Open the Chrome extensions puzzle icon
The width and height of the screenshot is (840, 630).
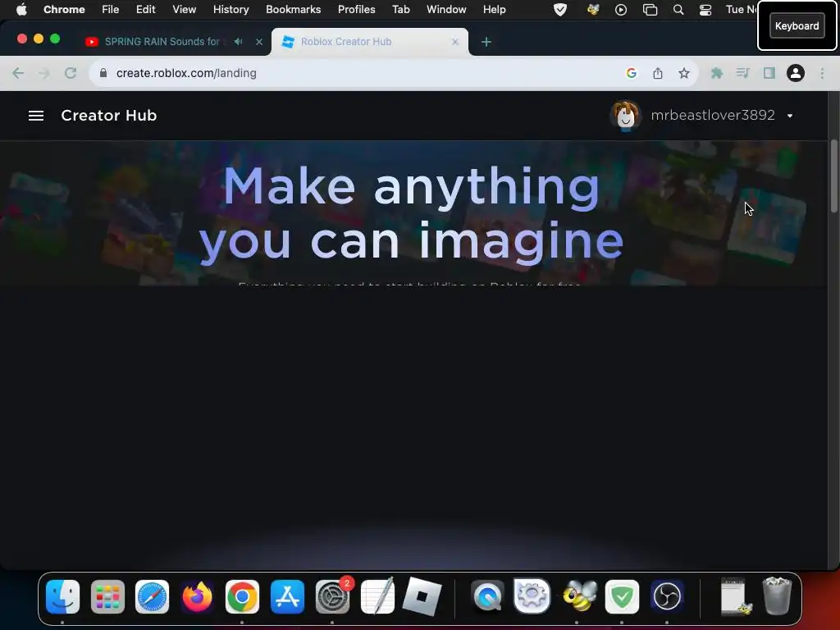pos(717,73)
